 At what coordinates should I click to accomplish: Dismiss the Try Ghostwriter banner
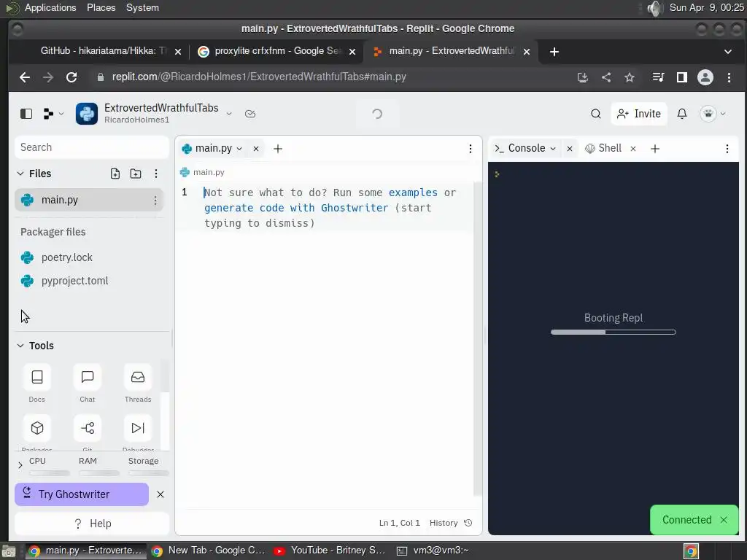[160, 494]
